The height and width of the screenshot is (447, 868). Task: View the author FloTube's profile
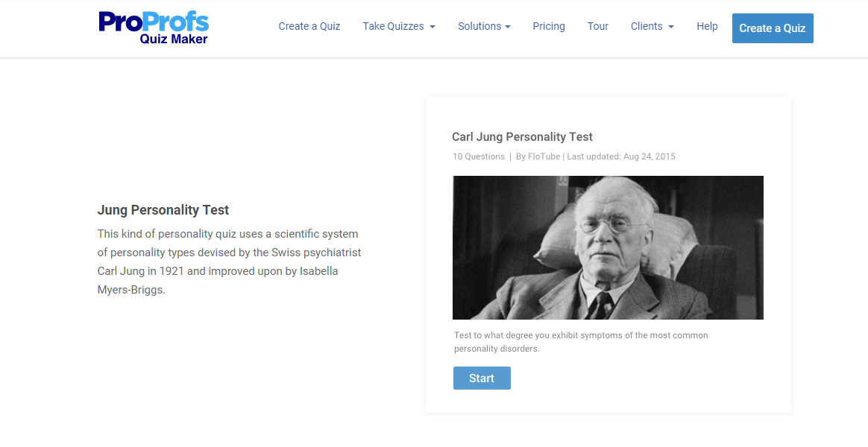[544, 156]
